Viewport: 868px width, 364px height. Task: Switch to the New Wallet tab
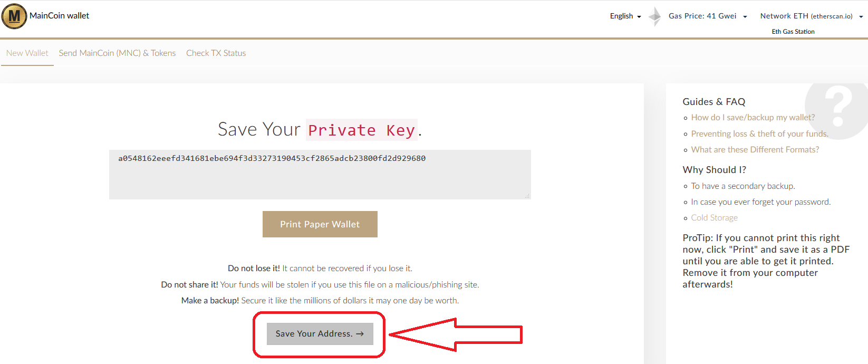[x=27, y=53]
